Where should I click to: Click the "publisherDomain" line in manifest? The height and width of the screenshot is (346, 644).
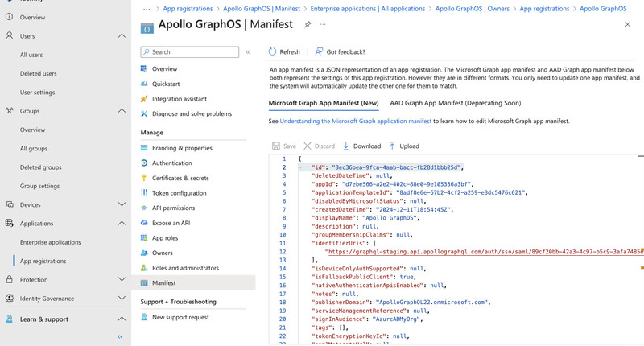coord(401,302)
